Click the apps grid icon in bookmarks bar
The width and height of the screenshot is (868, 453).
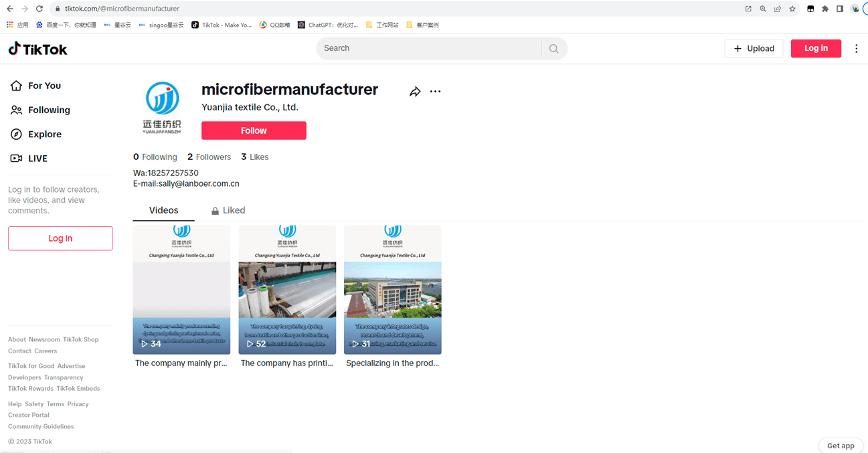coord(9,25)
